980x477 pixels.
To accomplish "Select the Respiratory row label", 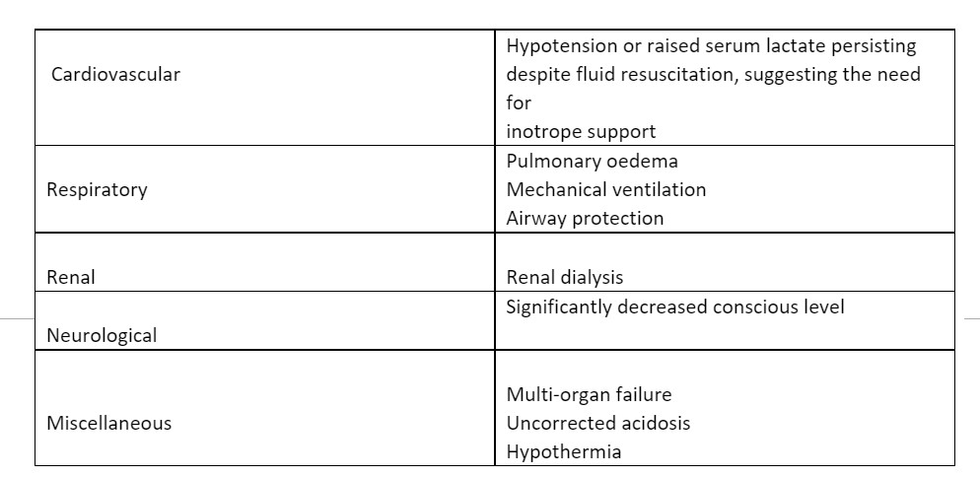I will [x=97, y=189].
